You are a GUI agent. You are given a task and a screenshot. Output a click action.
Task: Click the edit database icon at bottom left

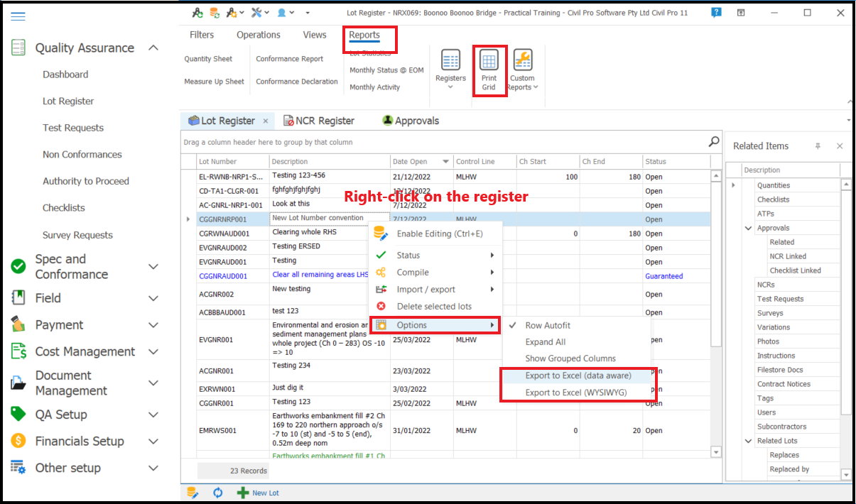click(x=193, y=492)
